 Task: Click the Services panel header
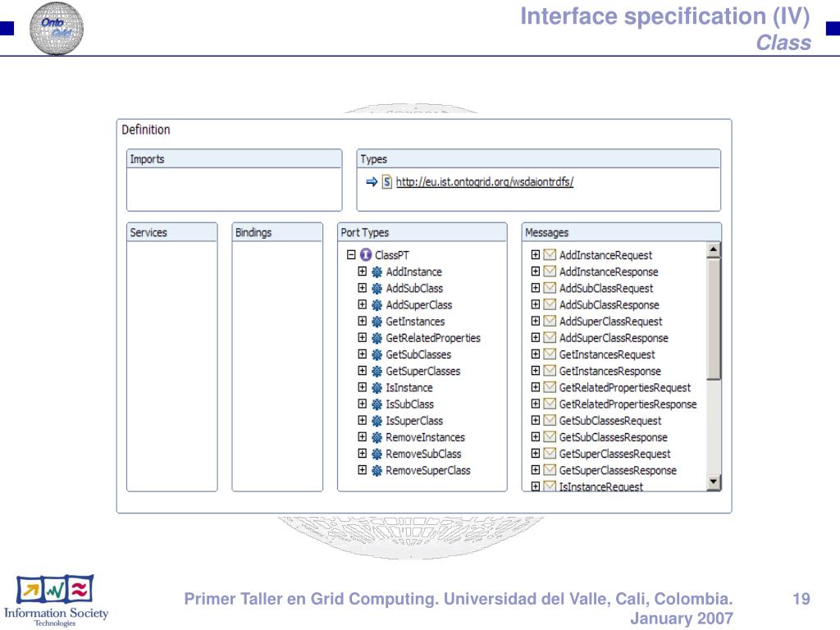172,232
